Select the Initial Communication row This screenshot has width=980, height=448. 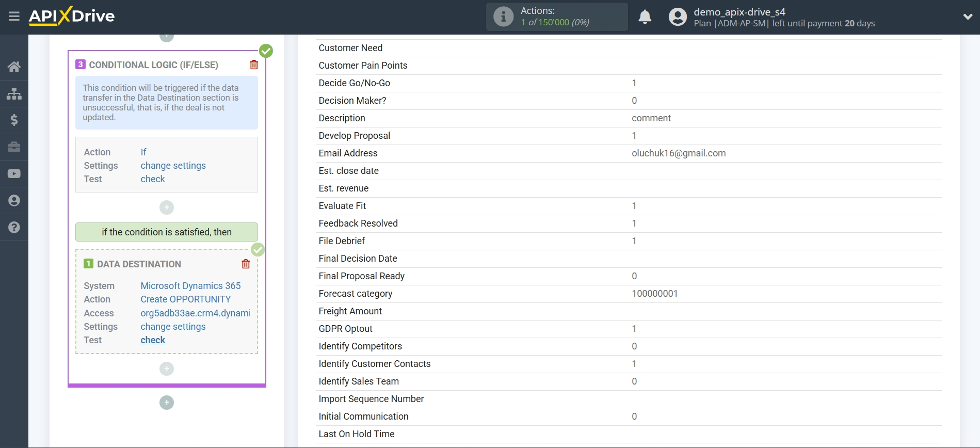pos(629,417)
